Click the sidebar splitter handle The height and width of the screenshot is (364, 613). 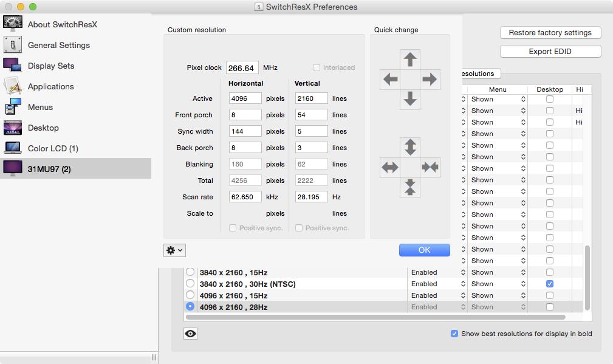(x=154, y=357)
